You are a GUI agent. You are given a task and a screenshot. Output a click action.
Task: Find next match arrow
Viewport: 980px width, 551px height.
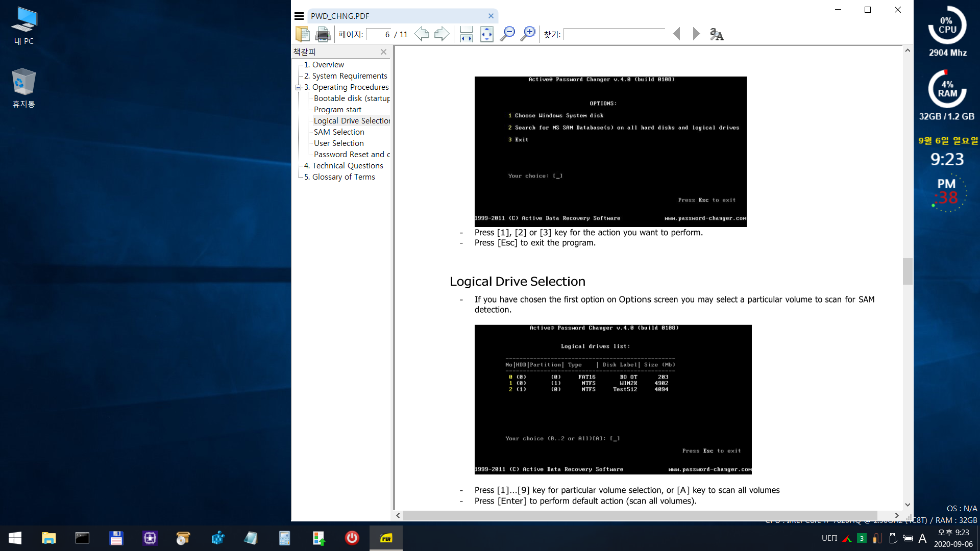coord(696,34)
